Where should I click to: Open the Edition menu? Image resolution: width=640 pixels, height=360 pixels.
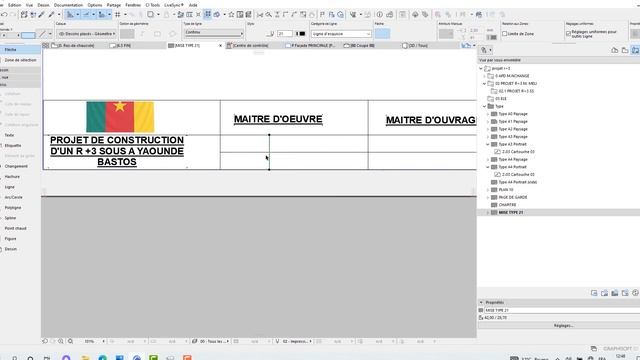pyautogui.click(x=14, y=5)
